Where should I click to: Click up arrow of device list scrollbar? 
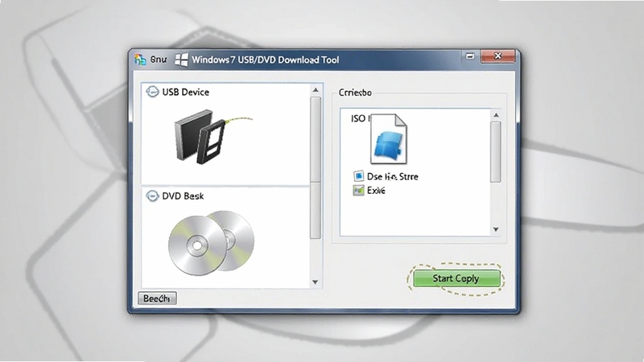coord(316,90)
